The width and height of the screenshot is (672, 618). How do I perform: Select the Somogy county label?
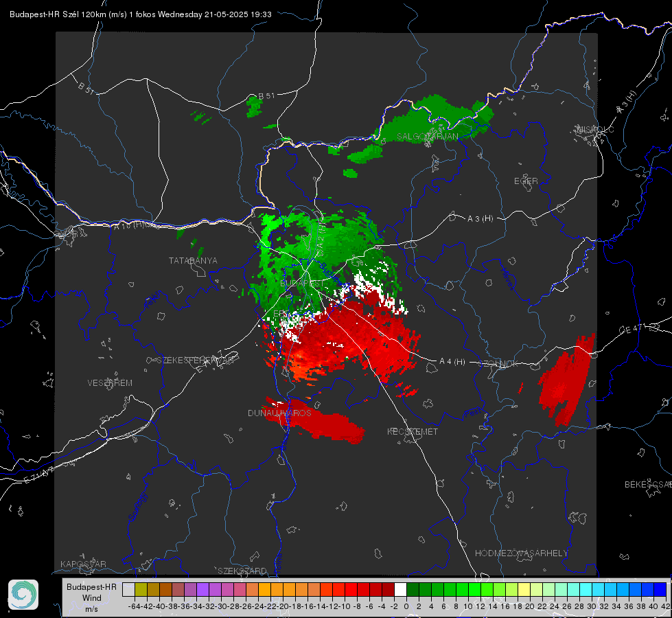tap(138, 506)
